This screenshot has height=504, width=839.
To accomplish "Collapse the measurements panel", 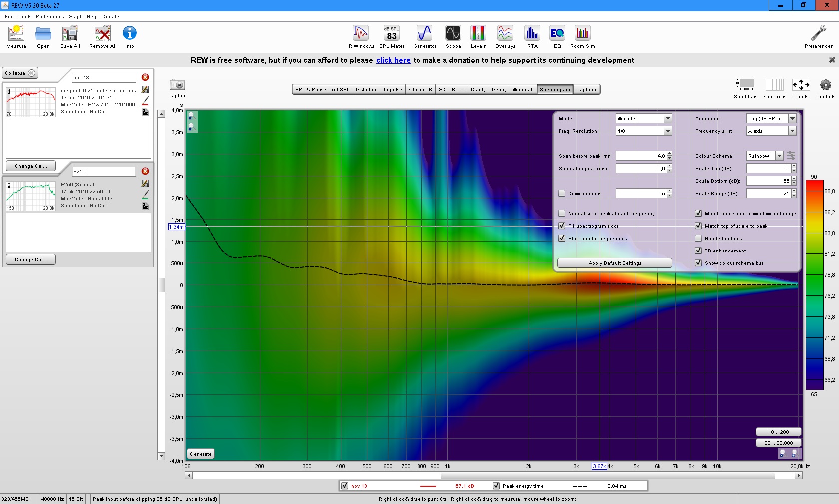I will click(20, 73).
